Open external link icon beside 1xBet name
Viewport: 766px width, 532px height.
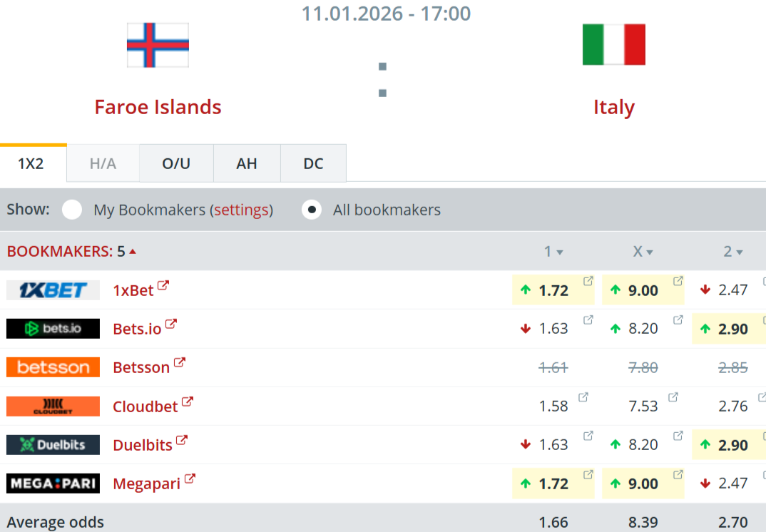tap(163, 287)
